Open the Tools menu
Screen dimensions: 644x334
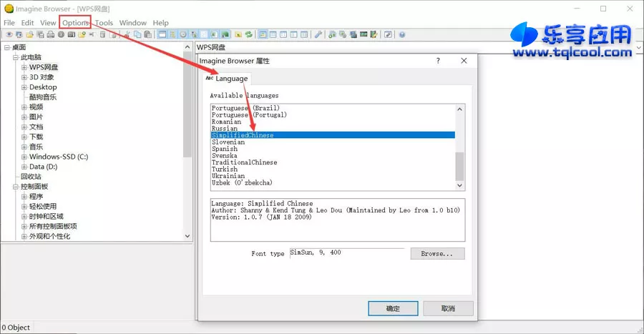(104, 23)
